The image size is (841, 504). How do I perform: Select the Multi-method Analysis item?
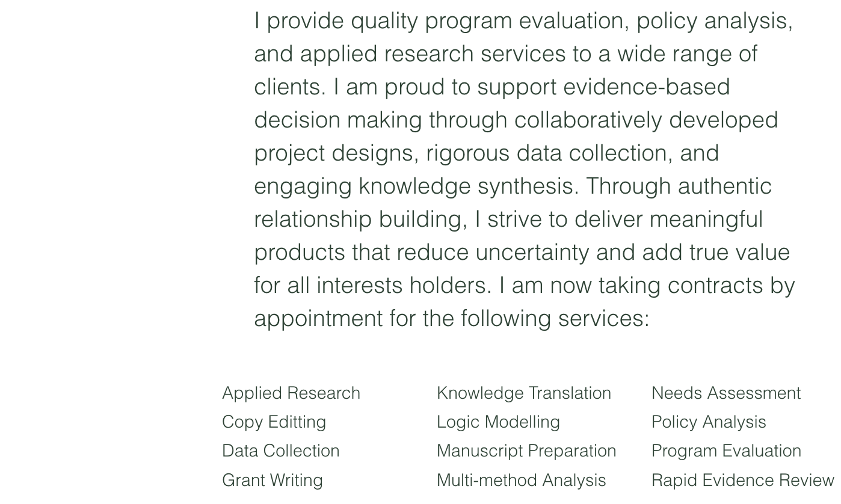(x=522, y=481)
